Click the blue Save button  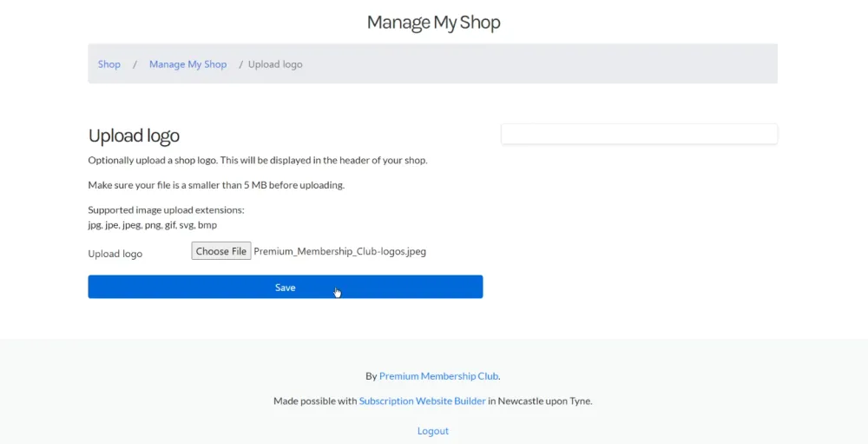point(285,287)
